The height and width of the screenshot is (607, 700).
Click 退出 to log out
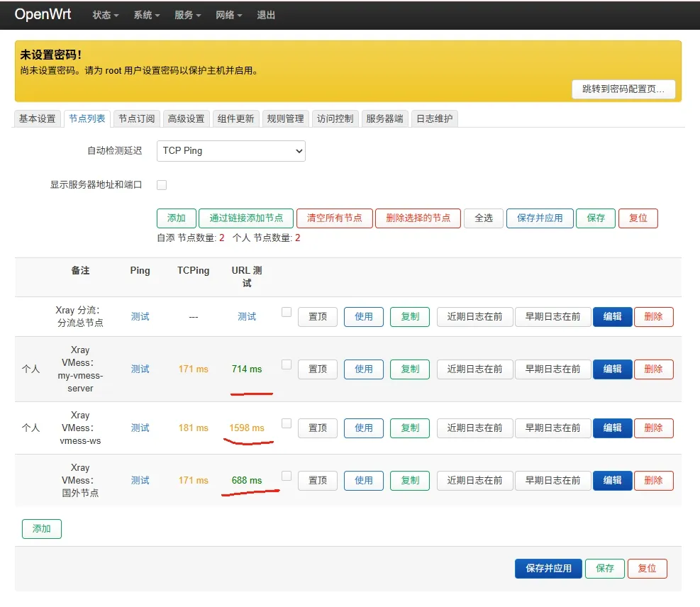click(x=266, y=15)
